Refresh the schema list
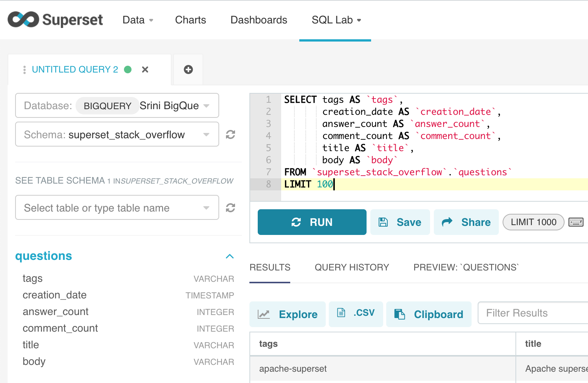The height and width of the screenshot is (383, 588). [x=231, y=134]
